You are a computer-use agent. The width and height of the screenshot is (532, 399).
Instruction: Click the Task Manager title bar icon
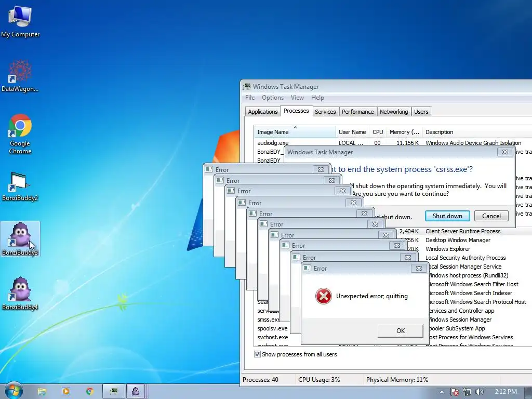coord(247,87)
